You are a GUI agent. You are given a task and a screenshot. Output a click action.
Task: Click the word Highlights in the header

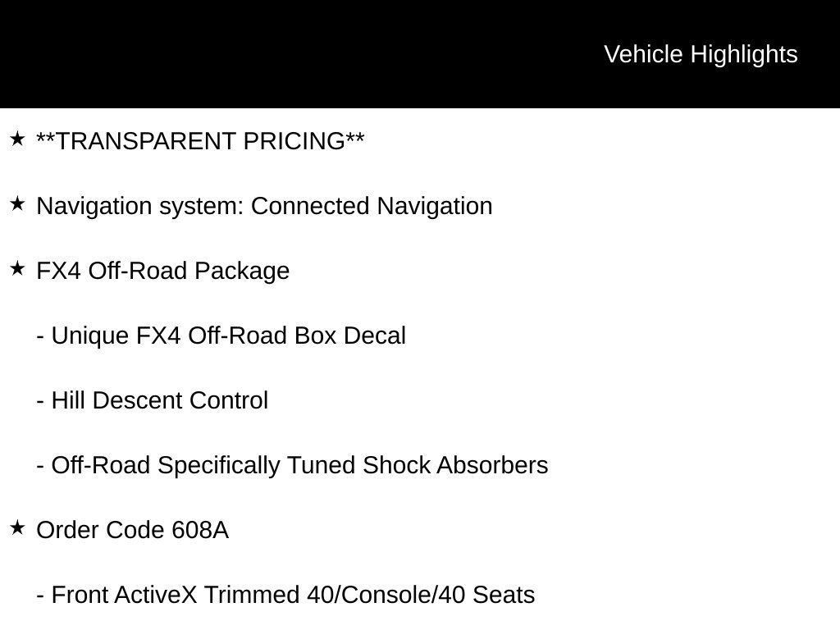pyautogui.click(x=744, y=56)
